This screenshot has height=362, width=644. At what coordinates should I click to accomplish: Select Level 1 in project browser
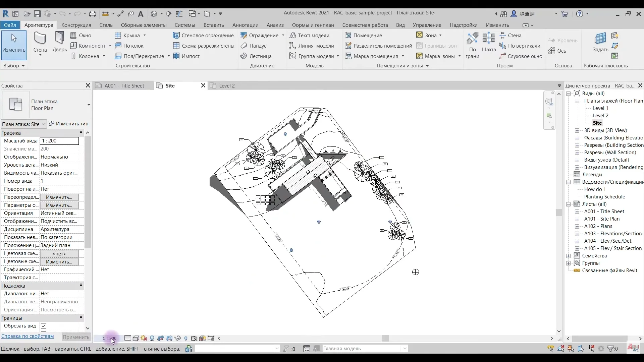pyautogui.click(x=600, y=108)
